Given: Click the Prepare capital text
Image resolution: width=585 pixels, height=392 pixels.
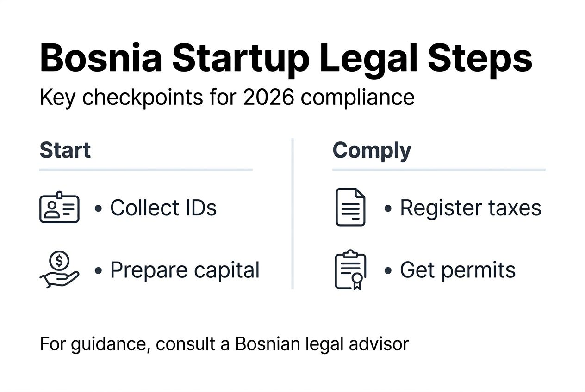Looking at the screenshot, I should pyautogui.click(x=184, y=270).
